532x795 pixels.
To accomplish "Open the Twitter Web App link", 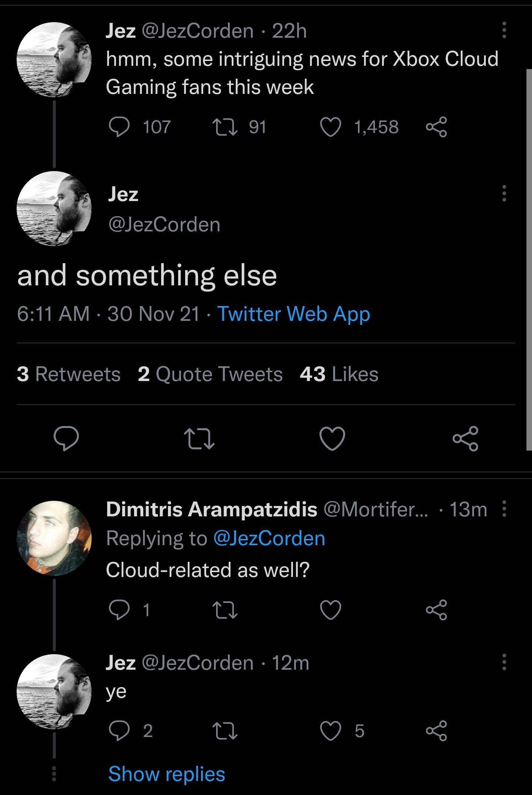I will 293,314.
